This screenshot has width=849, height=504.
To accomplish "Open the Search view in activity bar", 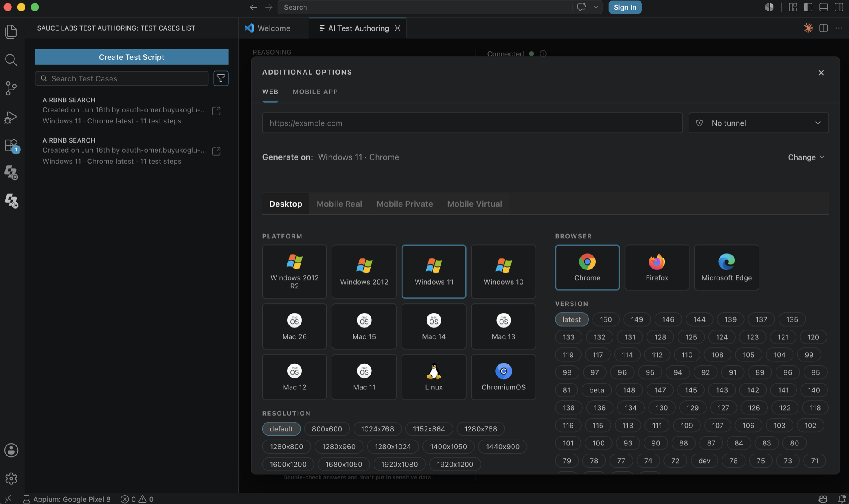I will click(x=11, y=60).
